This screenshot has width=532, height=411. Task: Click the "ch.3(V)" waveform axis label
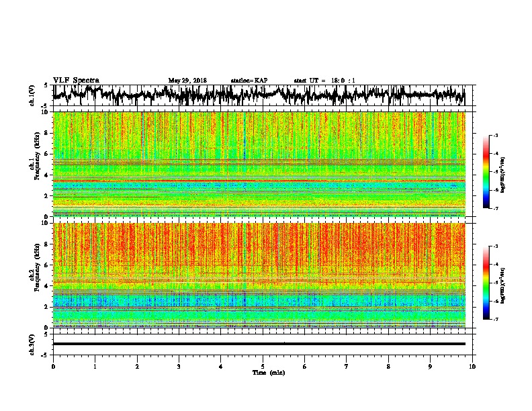32,345
